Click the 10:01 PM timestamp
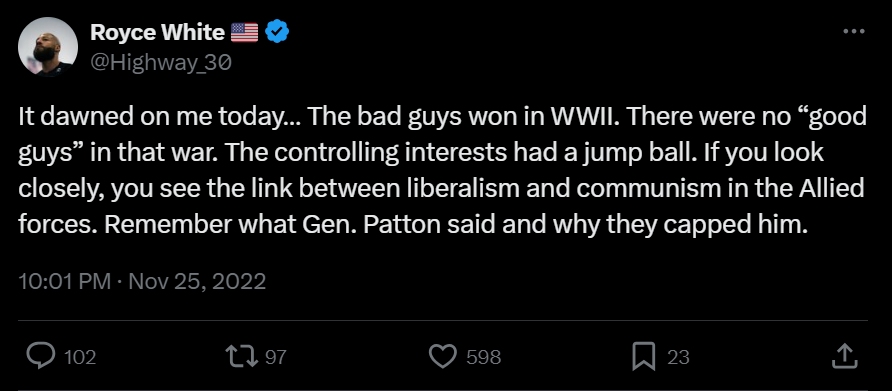 64,282
